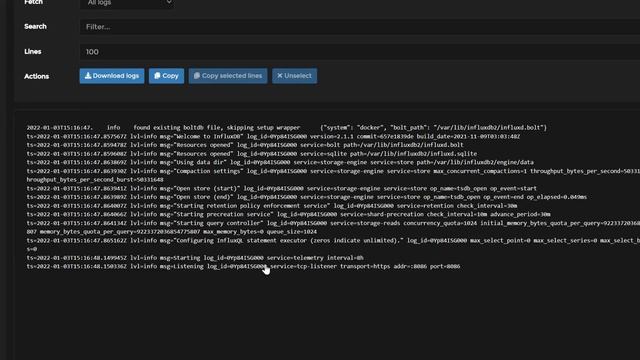The height and width of the screenshot is (360, 640).
Task: Focus the Search filter input field
Action: (360, 27)
